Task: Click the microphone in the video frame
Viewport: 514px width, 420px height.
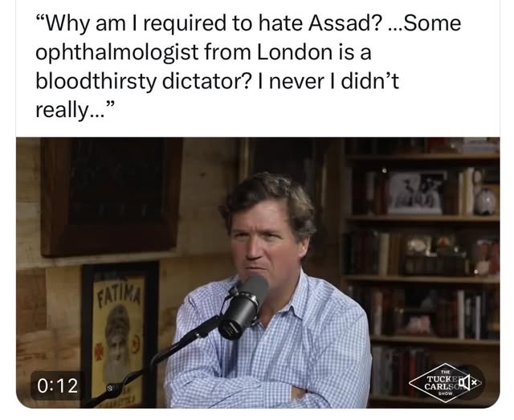Action: (243, 308)
